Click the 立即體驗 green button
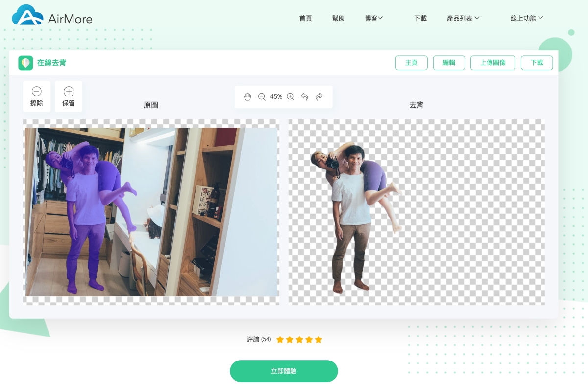588x385 pixels. (x=284, y=371)
